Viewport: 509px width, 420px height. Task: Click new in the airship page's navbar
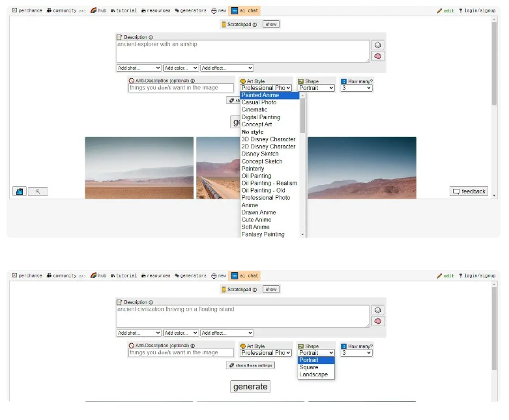219,10
